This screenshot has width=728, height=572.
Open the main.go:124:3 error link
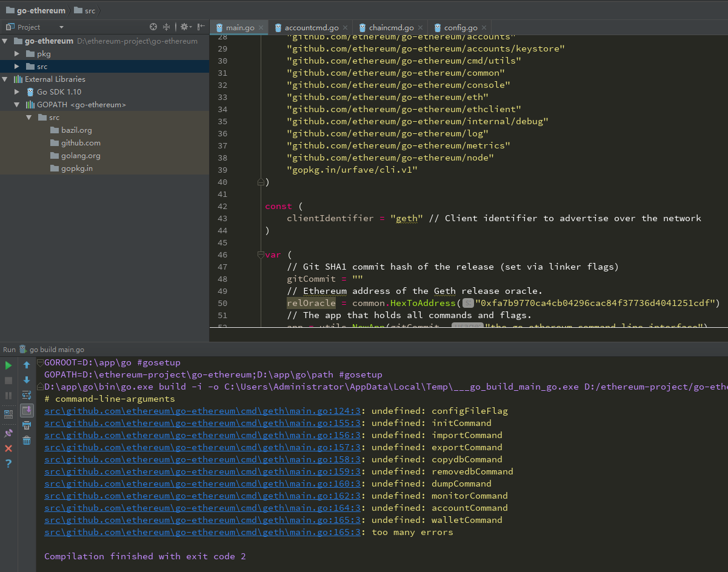[202, 411]
